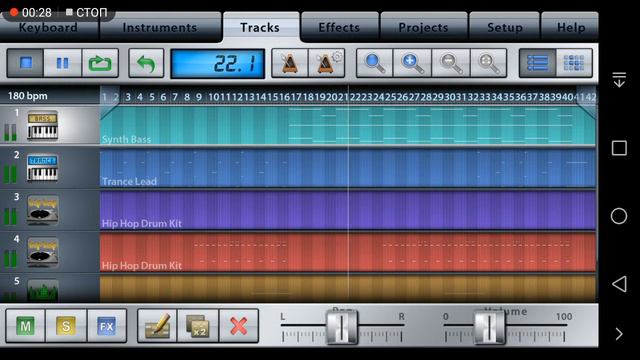
Task: Toggle the green loop button
Action: coord(100,63)
